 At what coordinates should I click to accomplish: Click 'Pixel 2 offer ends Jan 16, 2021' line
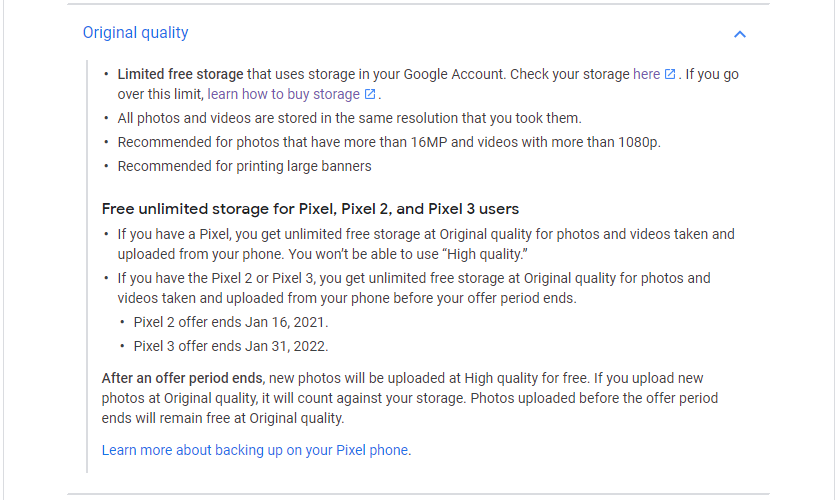click(231, 322)
